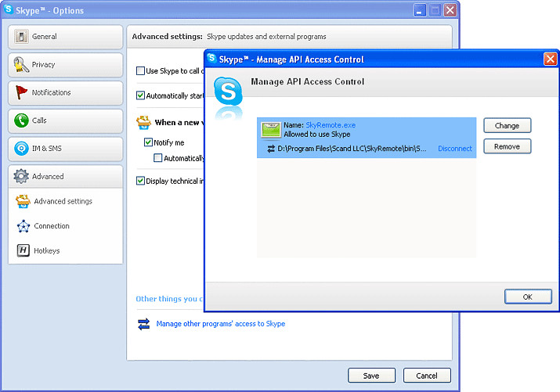Click Cancel in the Options window
This screenshot has width=560, height=392.
pos(427,376)
